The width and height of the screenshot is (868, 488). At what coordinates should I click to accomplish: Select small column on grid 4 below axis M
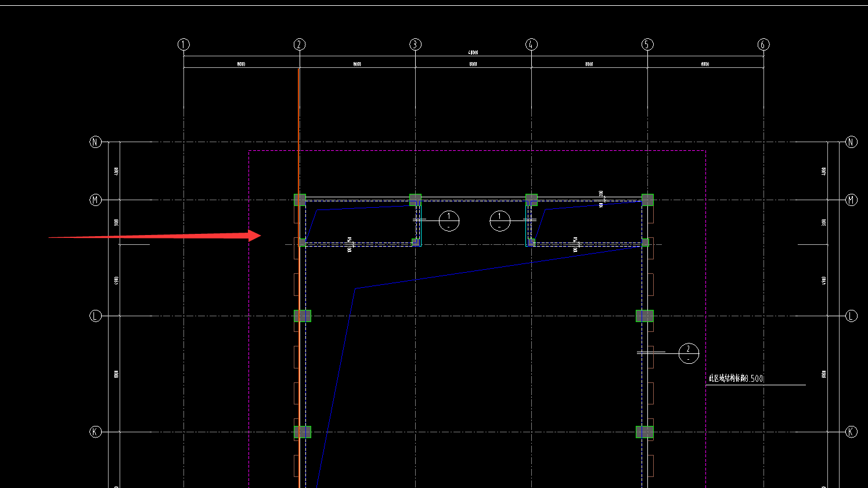[x=531, y=242]
